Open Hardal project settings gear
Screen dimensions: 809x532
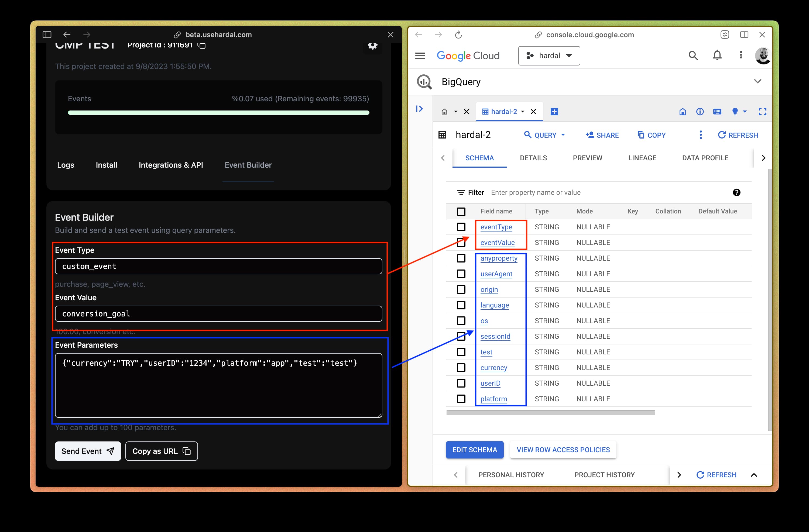(373, 46)
